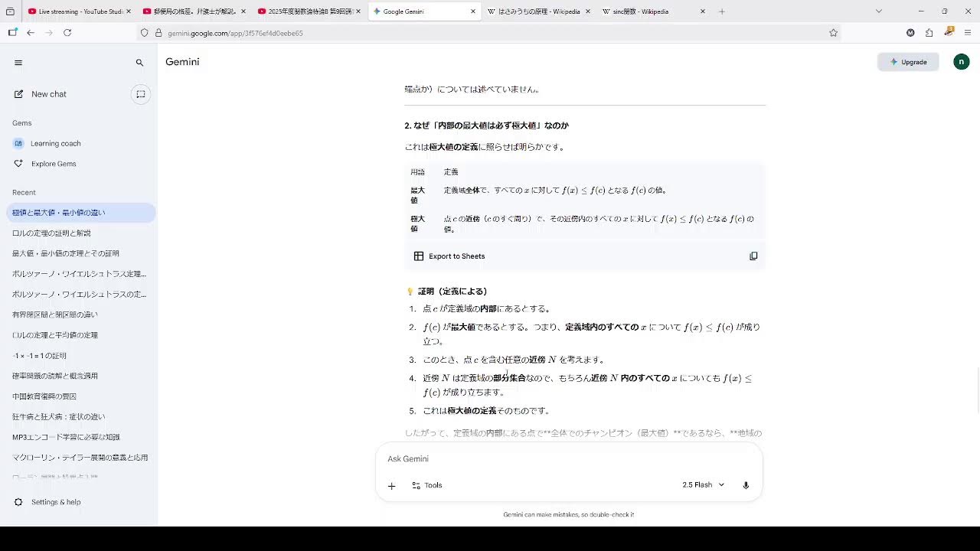Click Export to Sheets under the table
Viewport: 980px width, 551px height.
point(449,256)
